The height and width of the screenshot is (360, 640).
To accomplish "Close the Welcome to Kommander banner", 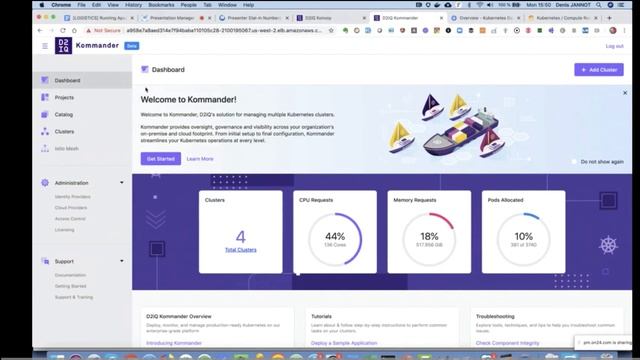I will click(625, 93).
